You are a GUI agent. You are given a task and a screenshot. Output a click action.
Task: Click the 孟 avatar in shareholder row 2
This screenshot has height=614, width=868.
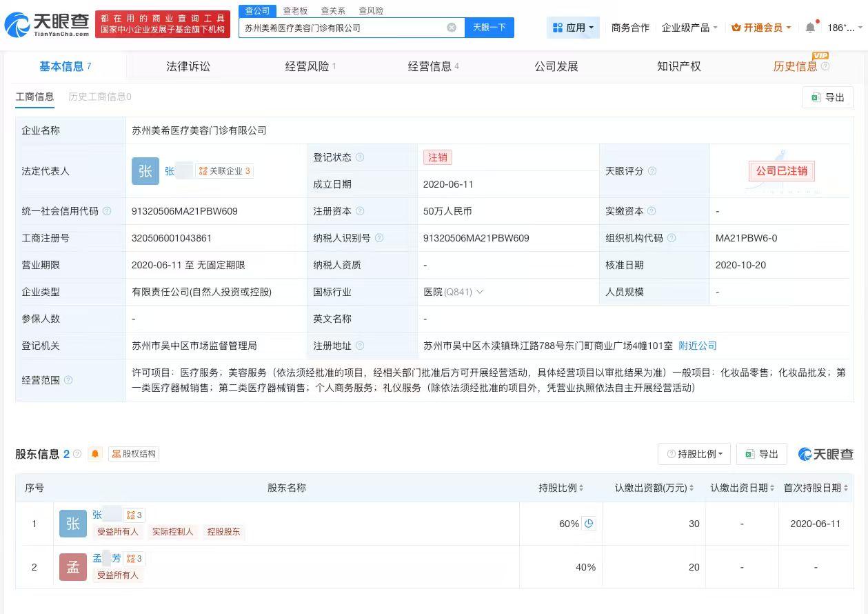pyautogui.click(x=73, y=567)
